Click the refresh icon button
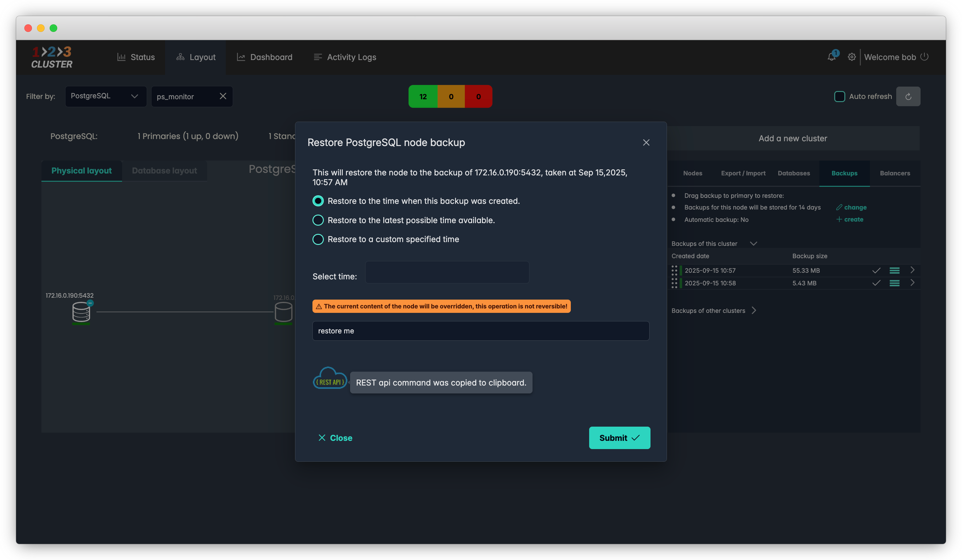The height and width of the screenshot is (560, 962). [x=908, y=96]
